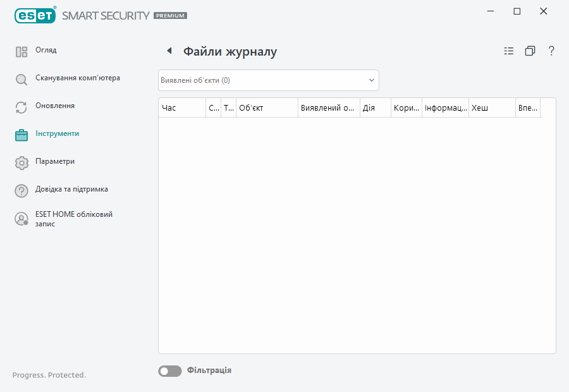Select the ESET HOME обліковий запис item
Screen dimensions: 569x392
point(73,219)
